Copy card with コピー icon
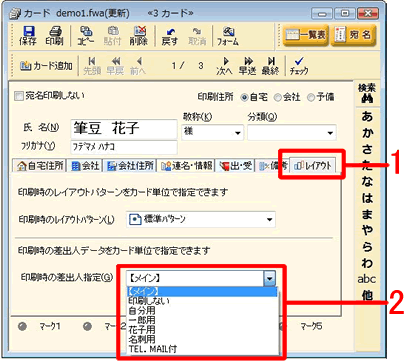The image size is (404, 361). pos(86,36)
